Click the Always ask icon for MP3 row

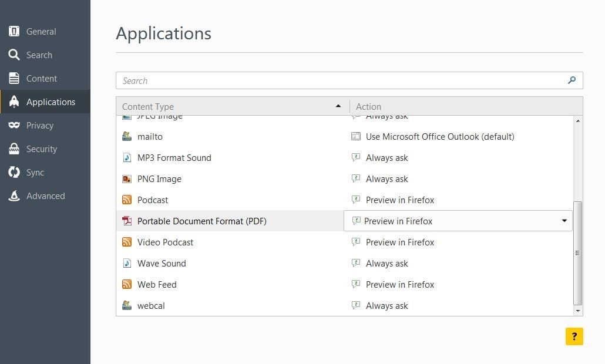point(356,157)
